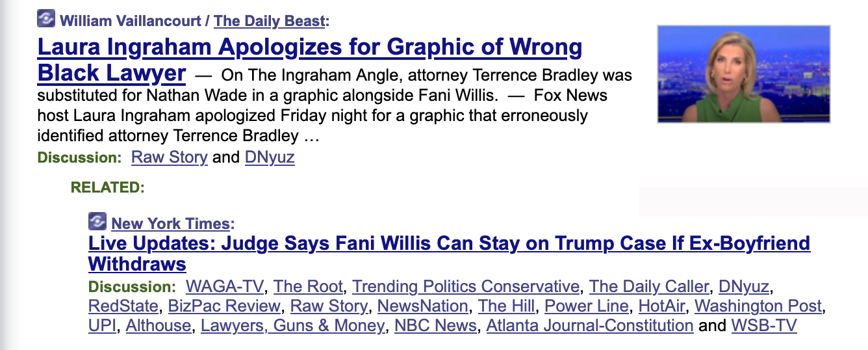Image resolution: width=868 pixels, height=350 pixels.
Task: Open Atlanta Journal-Constitution link
Action: [x=589, y=325]
